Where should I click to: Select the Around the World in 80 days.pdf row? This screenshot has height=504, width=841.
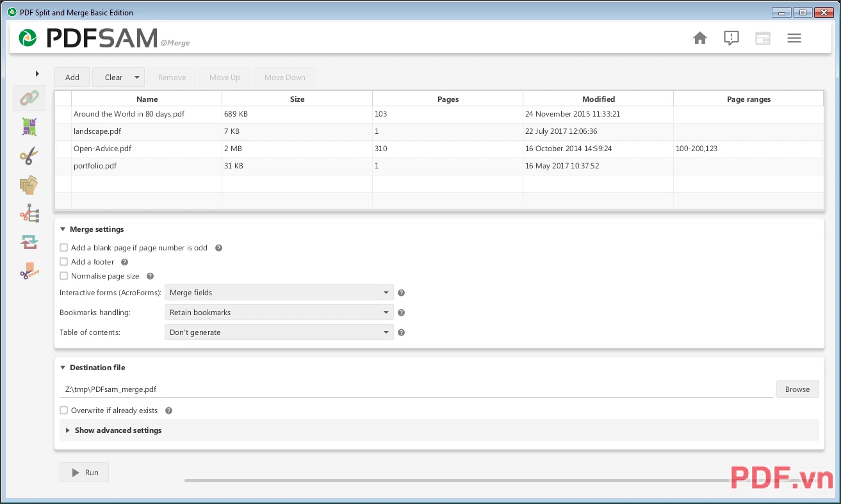coord(439,114)
